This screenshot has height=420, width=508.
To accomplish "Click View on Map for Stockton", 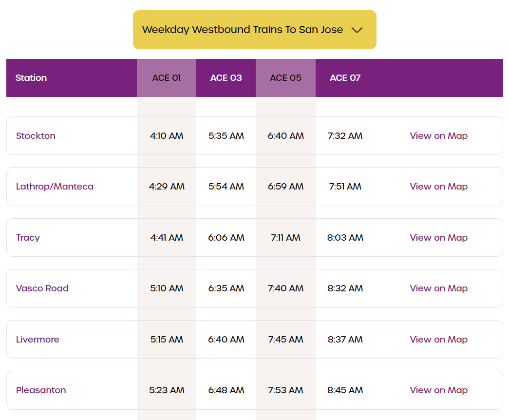I will [x=438, y=136].
